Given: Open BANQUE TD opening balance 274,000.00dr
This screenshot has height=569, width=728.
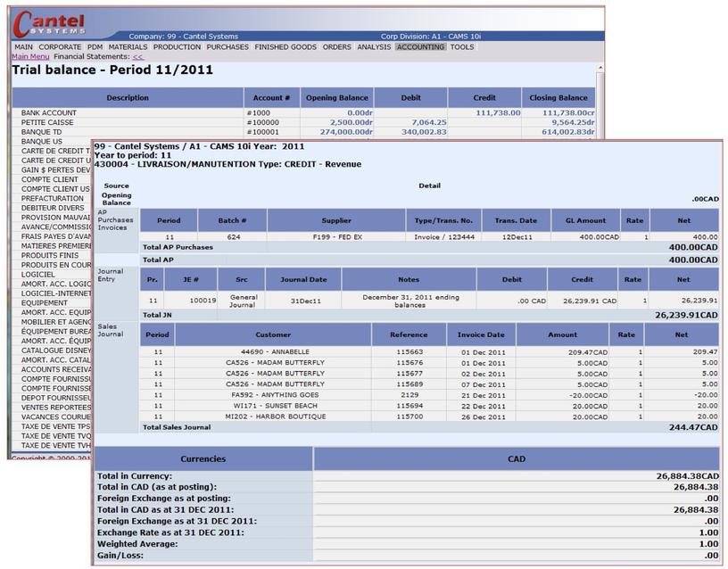Looking at the screenshot, I should [346, 132].
